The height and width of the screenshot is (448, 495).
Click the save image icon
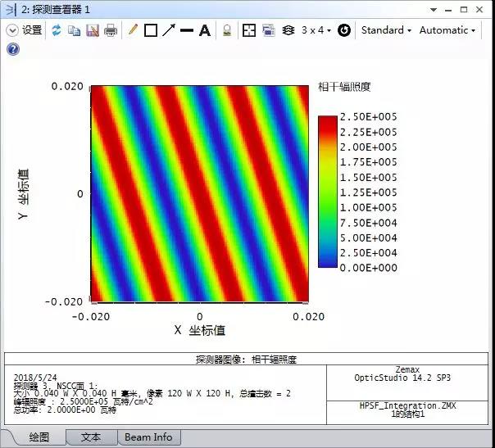(93, 30)
